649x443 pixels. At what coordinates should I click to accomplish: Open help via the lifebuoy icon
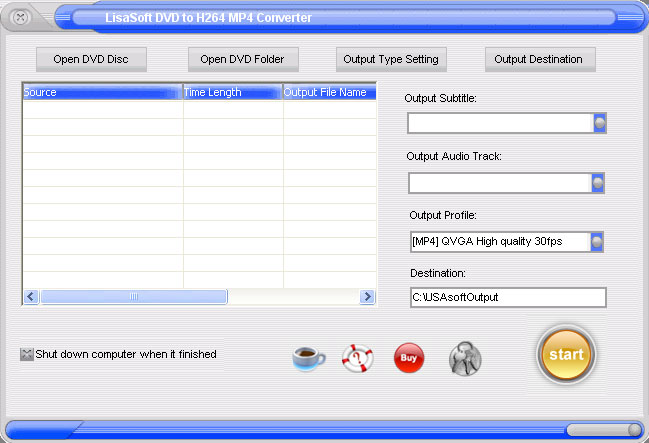(358, 358)
